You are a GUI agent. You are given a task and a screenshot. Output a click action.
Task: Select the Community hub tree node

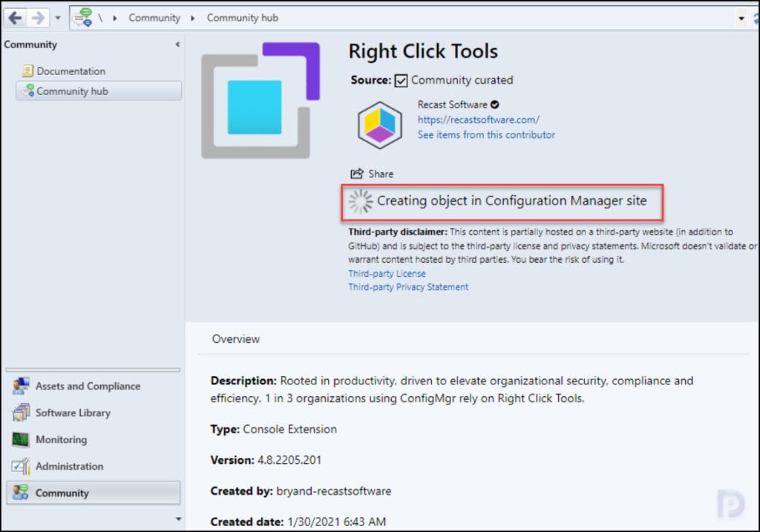click(x=99, y=91)
